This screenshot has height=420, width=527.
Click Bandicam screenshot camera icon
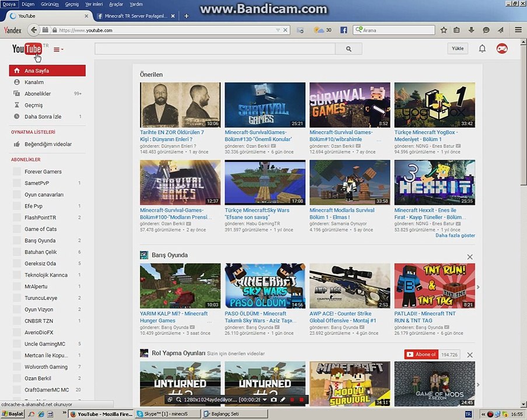tap(274, 400)
